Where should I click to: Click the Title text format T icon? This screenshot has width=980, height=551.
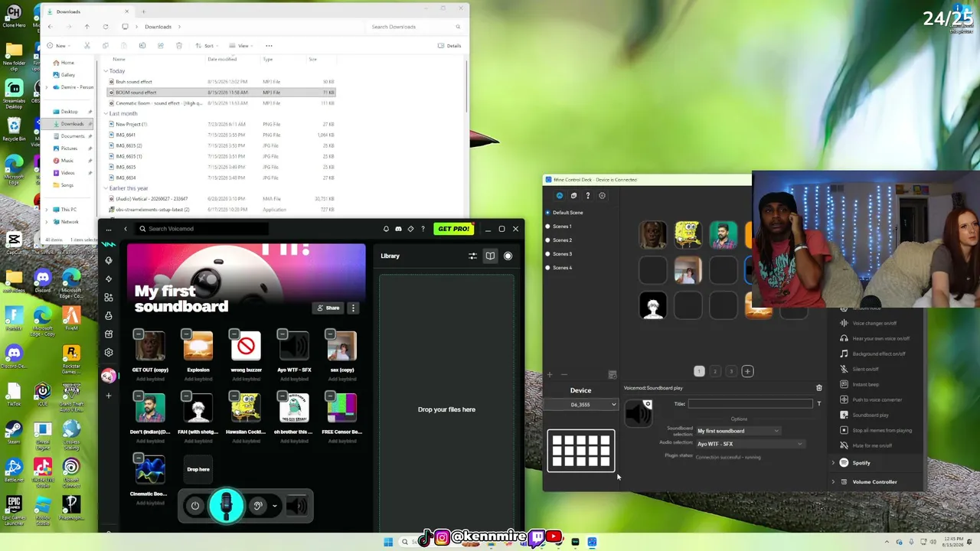(x=818, y=404)
